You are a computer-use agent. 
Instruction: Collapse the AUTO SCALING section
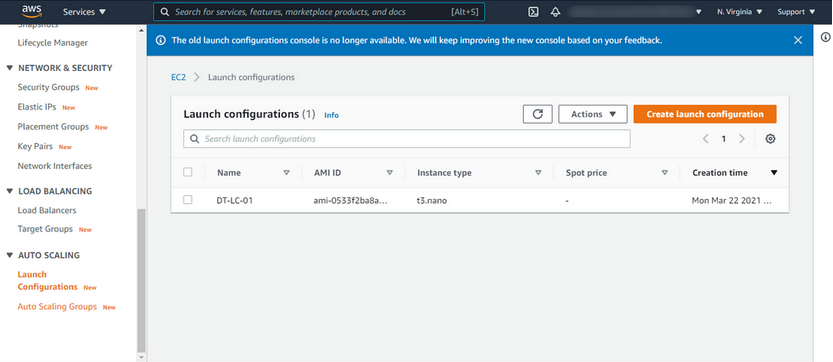click(x=10, y=255)
